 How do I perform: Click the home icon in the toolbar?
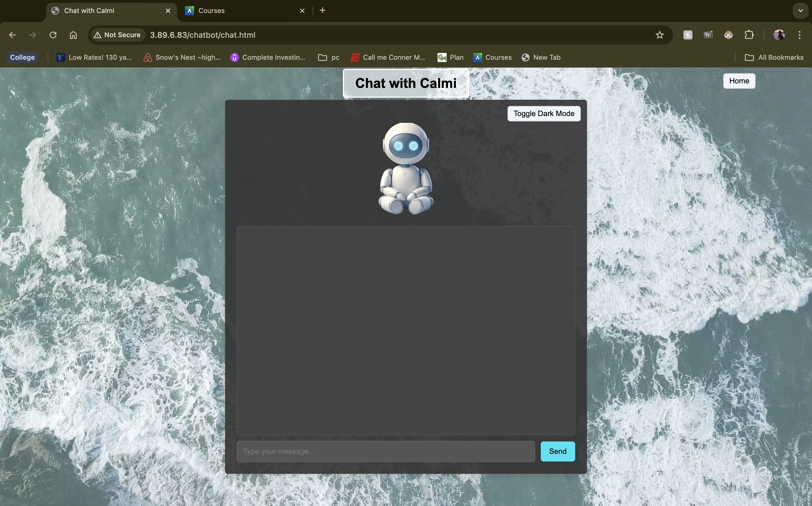coord(73,35)
